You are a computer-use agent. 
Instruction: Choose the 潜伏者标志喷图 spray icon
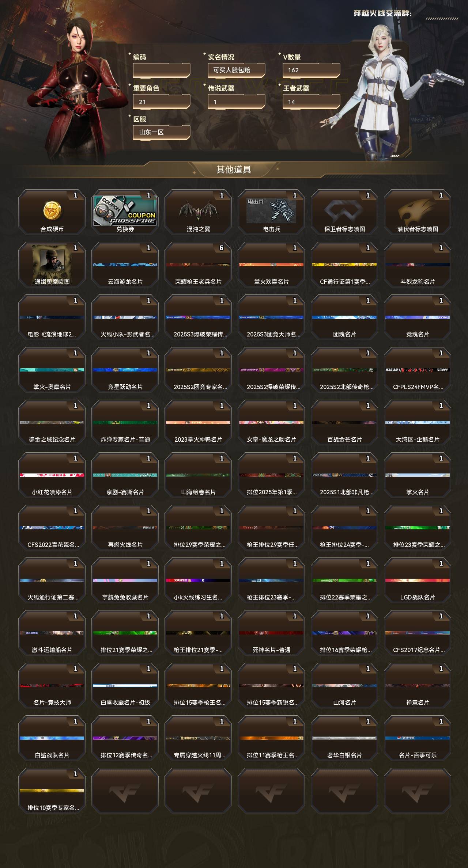(x=418, y=212)
